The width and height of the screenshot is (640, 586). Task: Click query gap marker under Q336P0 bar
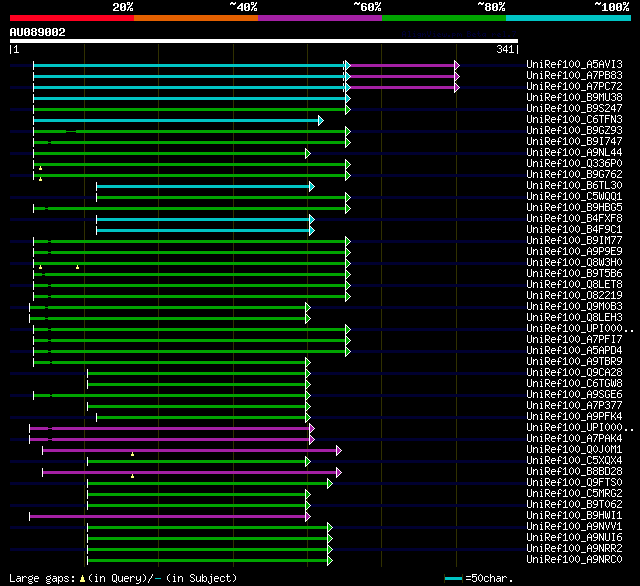[x=40, y=168]
